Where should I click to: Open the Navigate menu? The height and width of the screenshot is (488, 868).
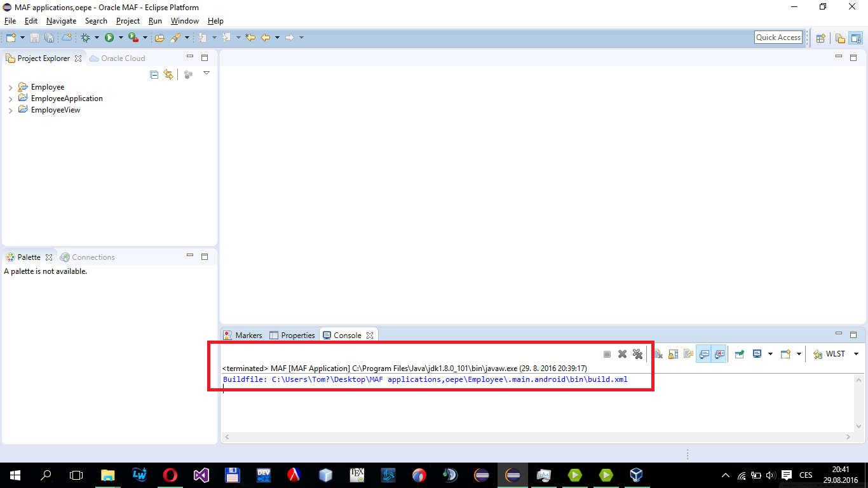(61, 21)
